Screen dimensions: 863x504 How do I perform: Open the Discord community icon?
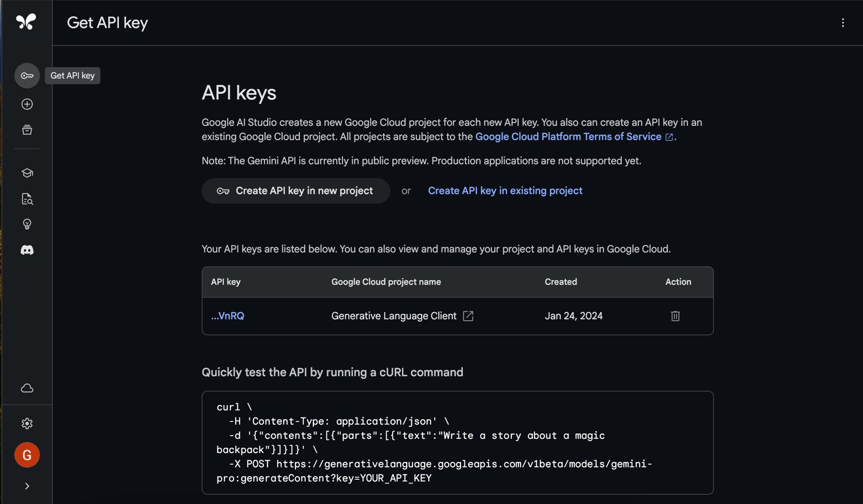point(27,250)
